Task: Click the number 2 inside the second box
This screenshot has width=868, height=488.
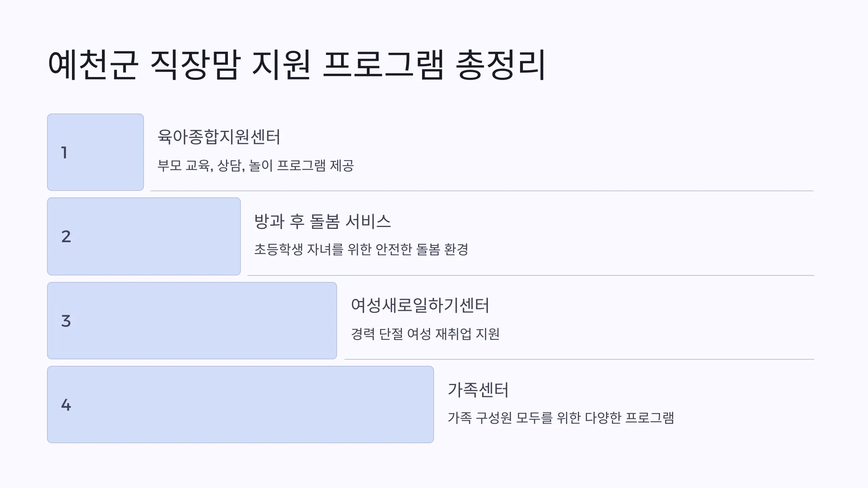Action: click(66, 236)
